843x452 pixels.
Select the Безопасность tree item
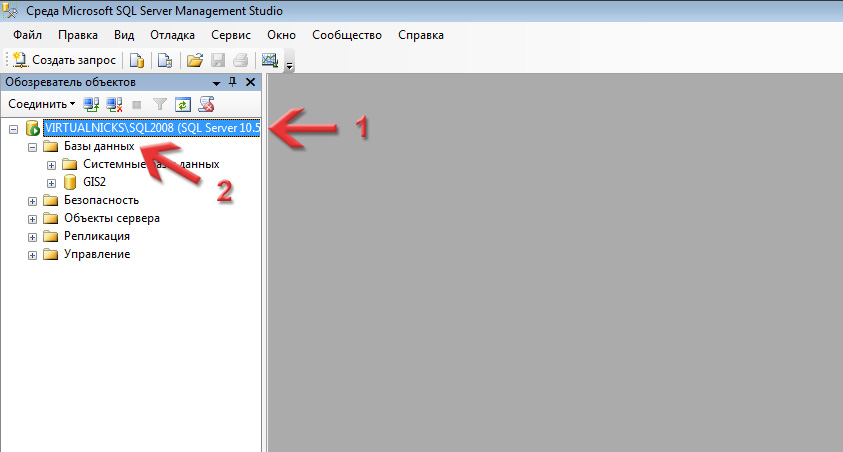102,200
